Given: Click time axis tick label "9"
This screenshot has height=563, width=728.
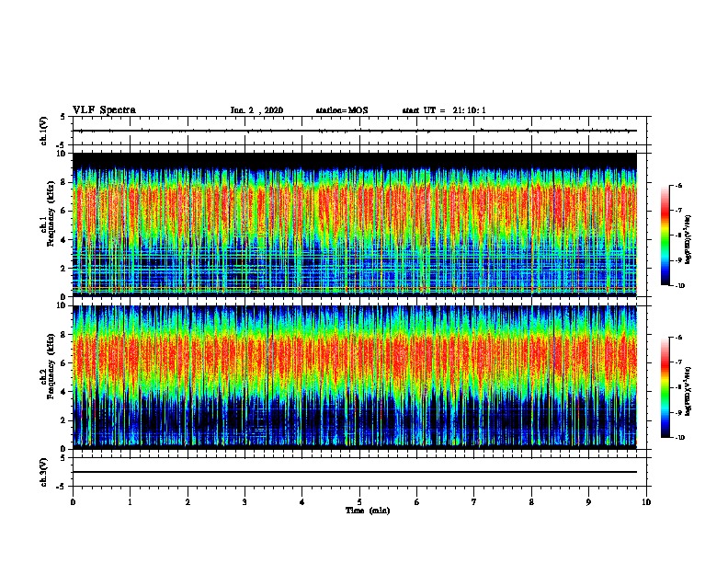Looking at the screenshot, I should click(588, 502).
